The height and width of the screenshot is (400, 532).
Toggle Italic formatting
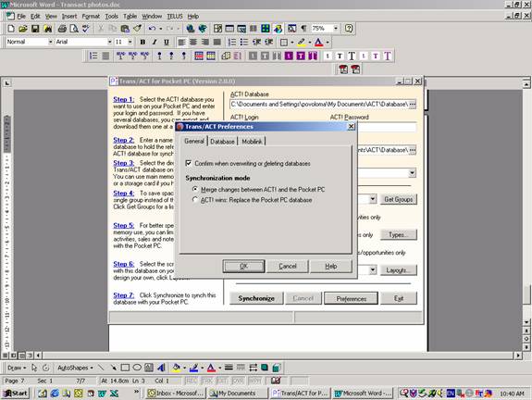pos(155,42)
